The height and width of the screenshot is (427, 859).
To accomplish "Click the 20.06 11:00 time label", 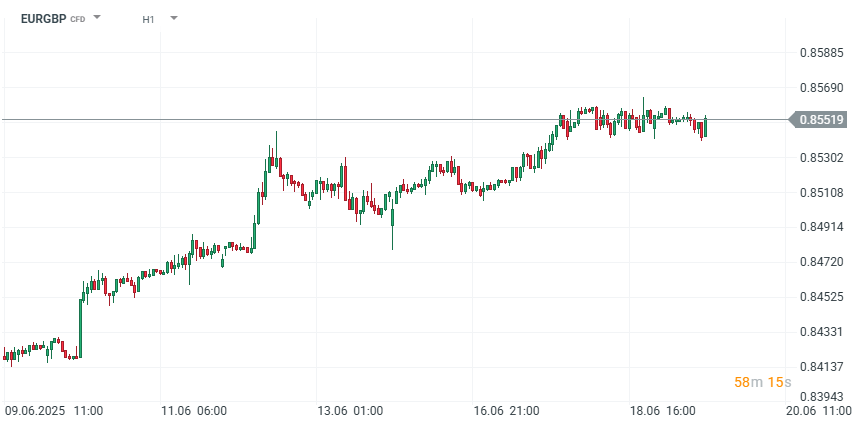I will pyautogui.click(x=819, y=411).
